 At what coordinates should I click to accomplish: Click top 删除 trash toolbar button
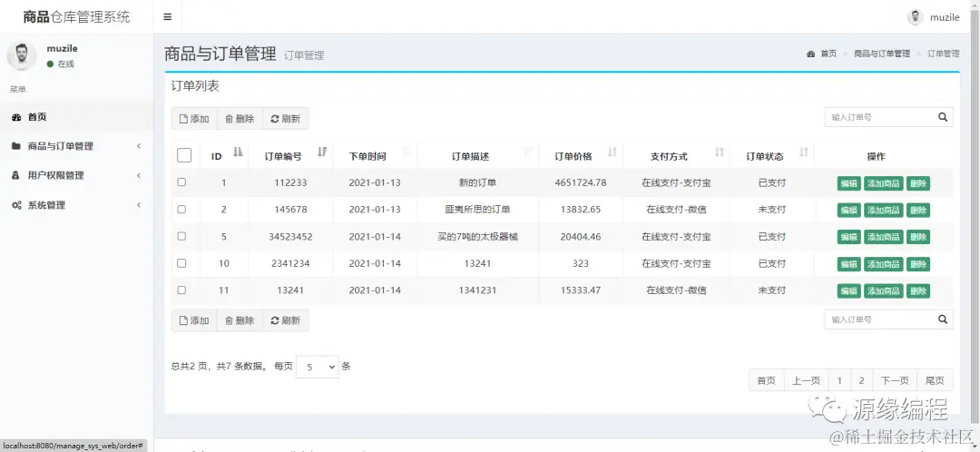[x=240, y=119]
